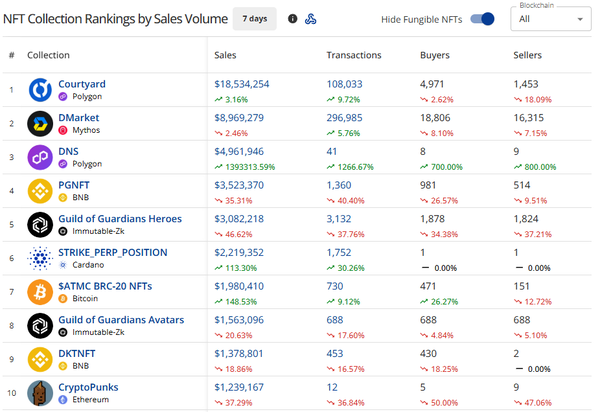The image size is (600, 412).
Task: Click the Mythos label under DMarket
Action: tap(86, 130)
